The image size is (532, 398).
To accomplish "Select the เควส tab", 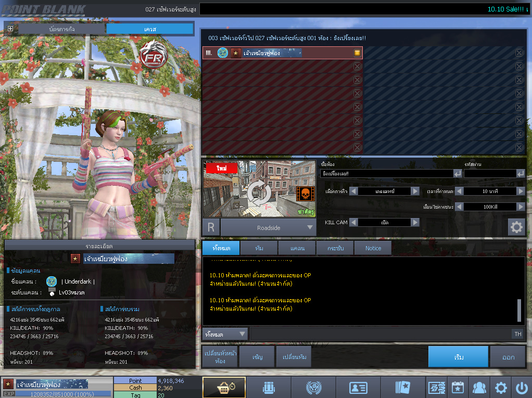I will pyautogui.click(x=150, y=29).
